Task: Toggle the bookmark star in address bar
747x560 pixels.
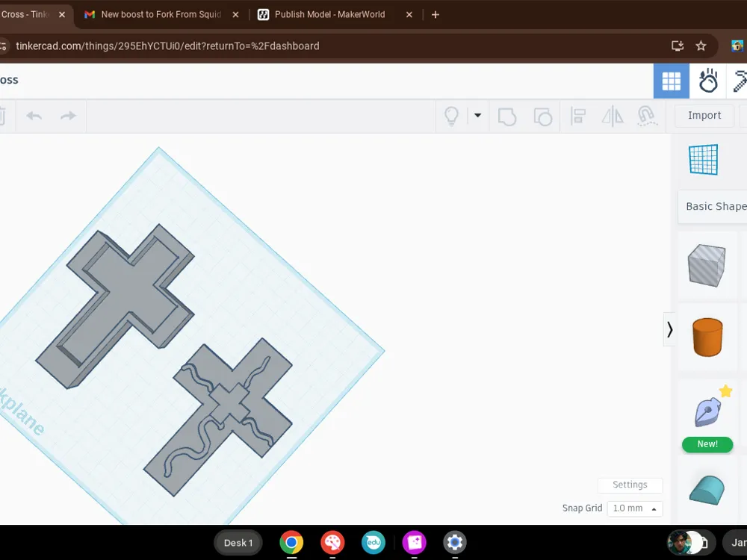Action: point(701,46)
